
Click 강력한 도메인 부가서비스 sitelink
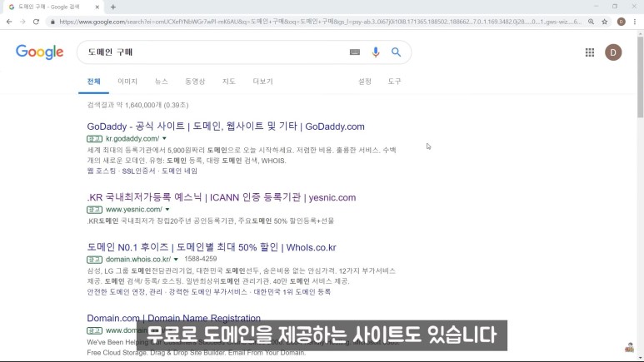tap(207, 292)
